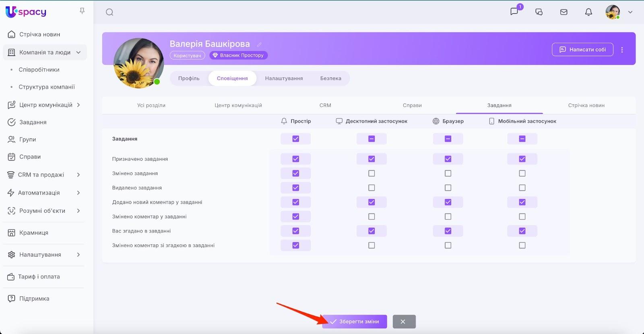Open the user avatar dropdown arrow
Image resolution: width=644 pixels, height=334 pixels.
tap(630, 12)
